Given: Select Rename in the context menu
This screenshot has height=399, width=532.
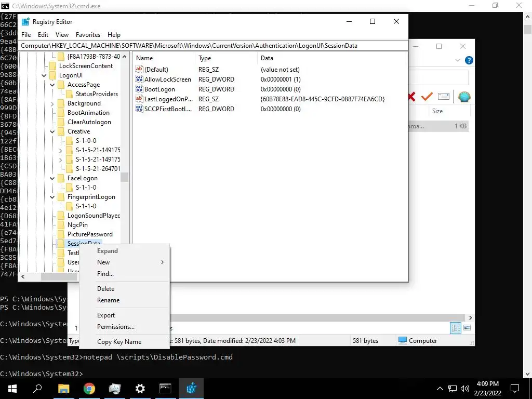Looking at the screenshot, I should click(125, 300).
